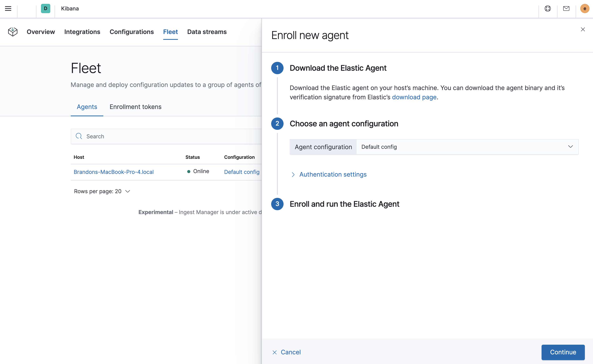
Task: Click the X icon beside Cancel
Action: coord(274,352)
